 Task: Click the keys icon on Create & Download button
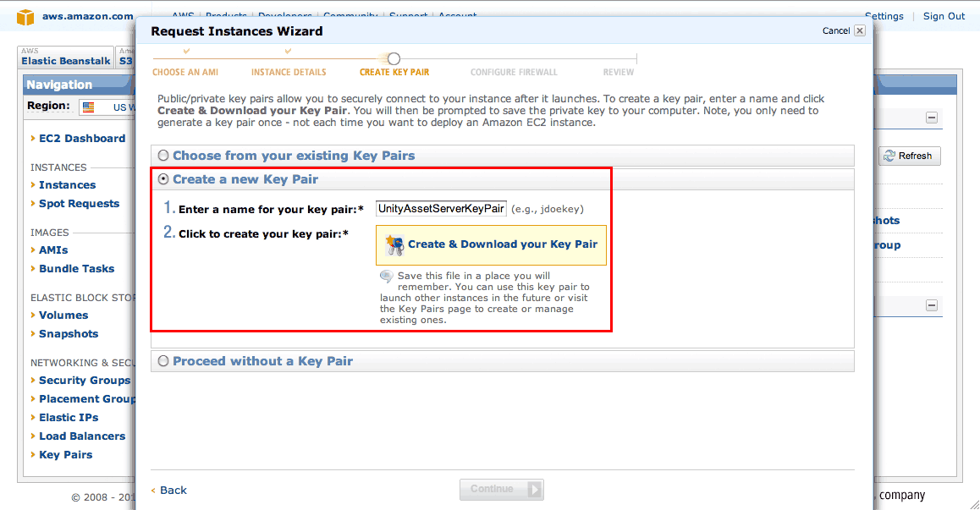[x=394, y=245]
